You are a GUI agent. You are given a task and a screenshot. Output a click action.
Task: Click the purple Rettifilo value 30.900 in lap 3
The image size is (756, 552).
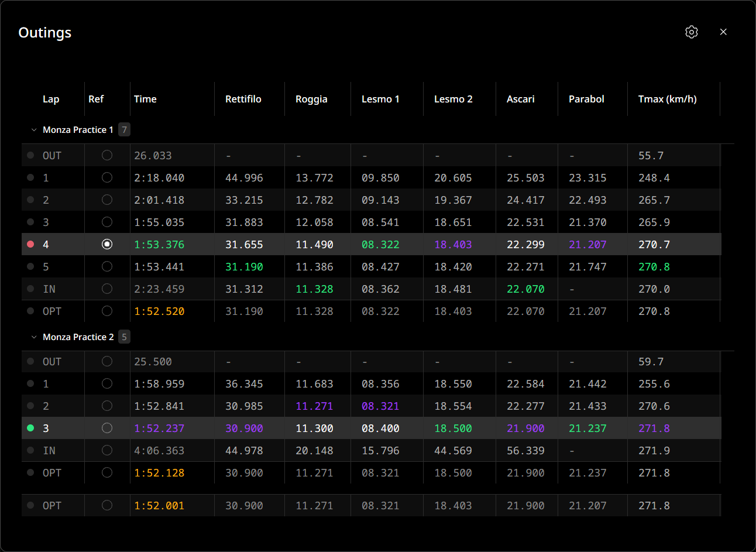244,428
